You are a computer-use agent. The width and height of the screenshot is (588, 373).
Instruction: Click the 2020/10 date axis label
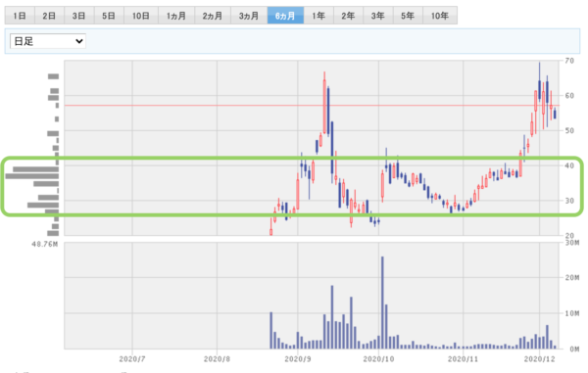tap(378, 359)
